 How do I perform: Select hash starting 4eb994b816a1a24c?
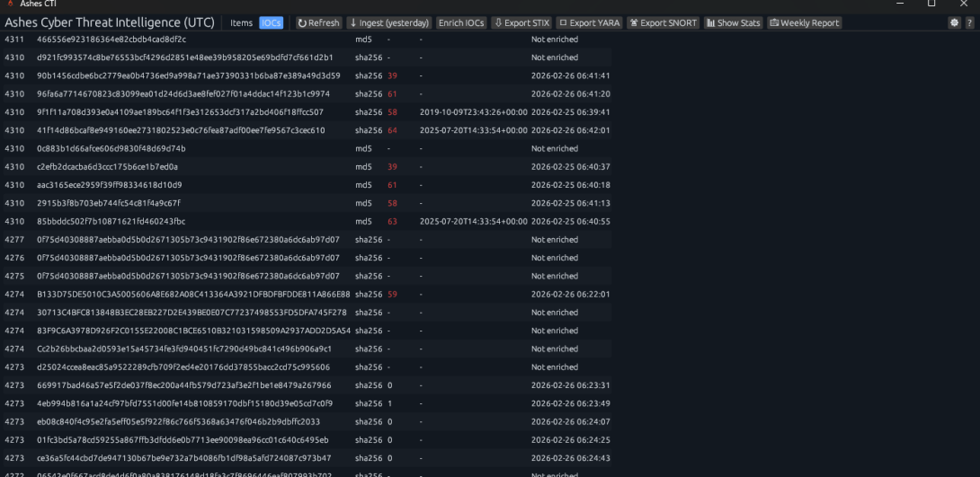[x=184, y=403]
